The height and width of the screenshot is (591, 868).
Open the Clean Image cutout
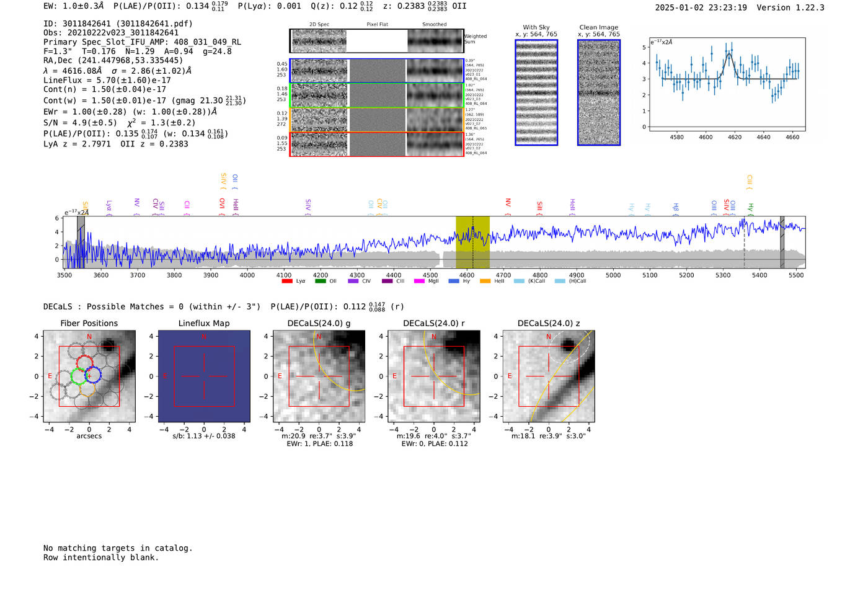599,92
